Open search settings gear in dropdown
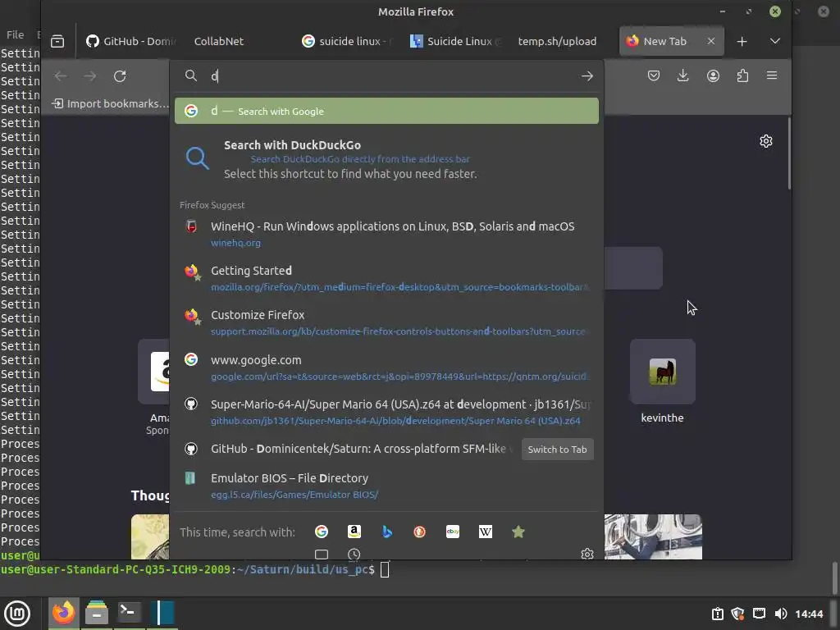Screen dimensions: 840x630 coord(587,554)
